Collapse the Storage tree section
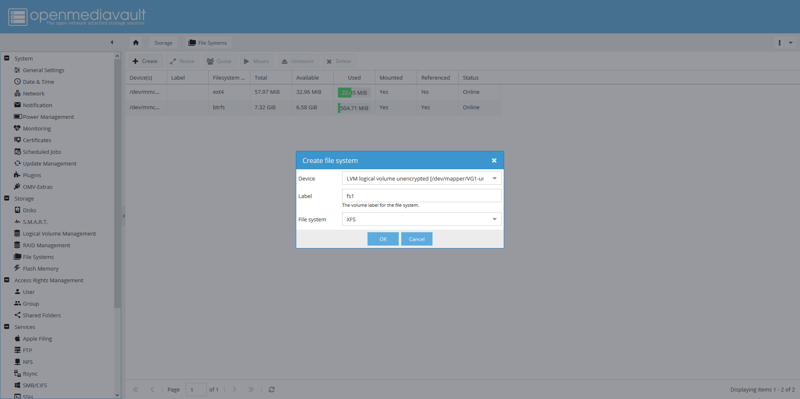This screenshot has width=800, height=399. click(x=7, y=198)
